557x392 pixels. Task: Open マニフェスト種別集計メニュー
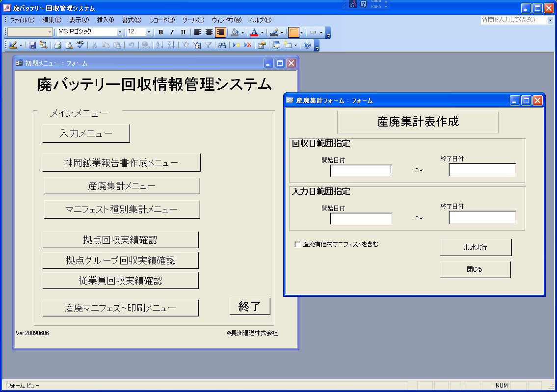pos(122,209)
